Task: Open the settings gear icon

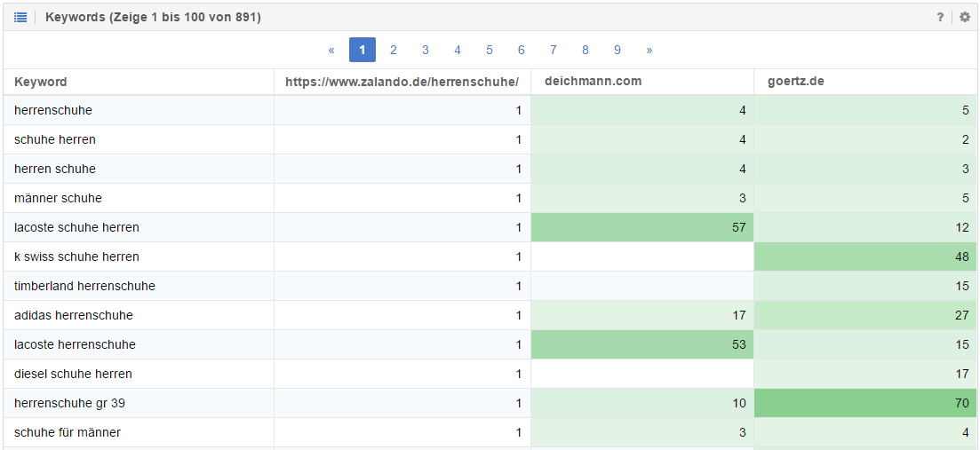Action: (965, 17)
